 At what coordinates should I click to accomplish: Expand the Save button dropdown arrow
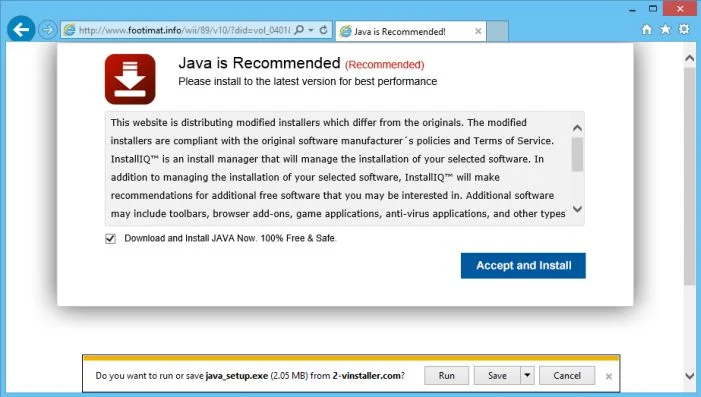pos(528,376)
